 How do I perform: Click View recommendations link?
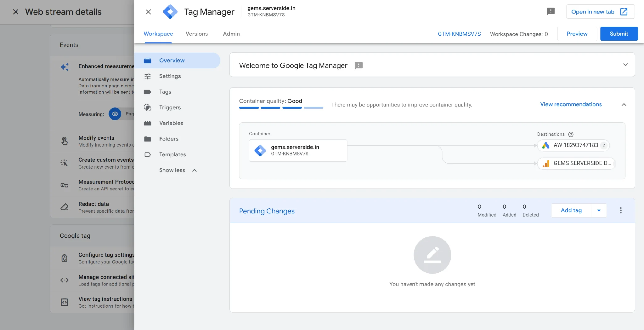pyautogui.click(x=571, y=104)
